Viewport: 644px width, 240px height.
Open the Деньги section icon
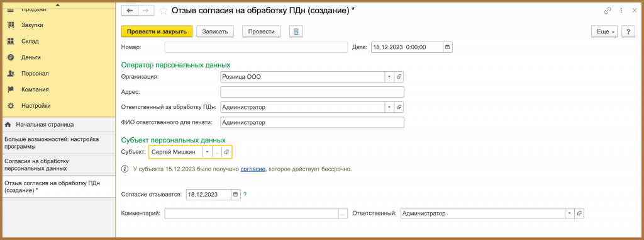11,57
